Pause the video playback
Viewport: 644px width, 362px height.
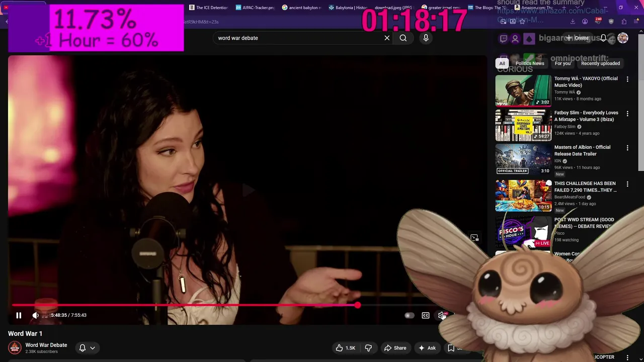click(19, 315)
